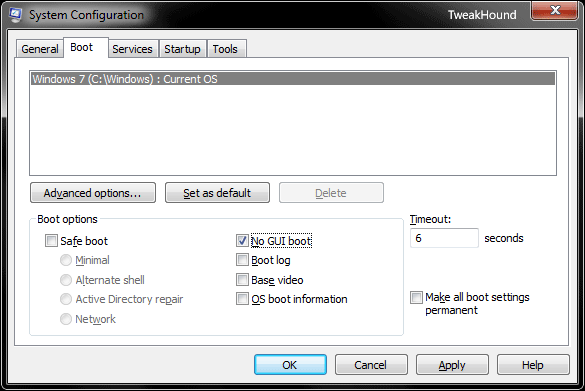
Task: Choose the Minimal radio option
Action: [66, 260]
